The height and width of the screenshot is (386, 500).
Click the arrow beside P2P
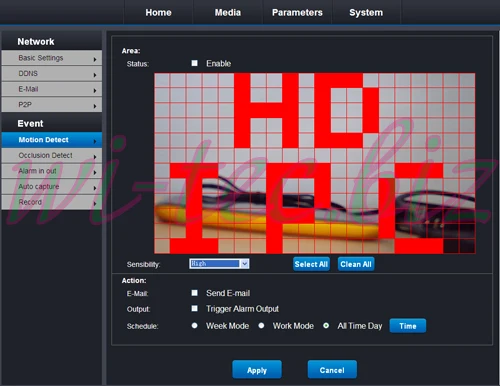tap(95, 106)
